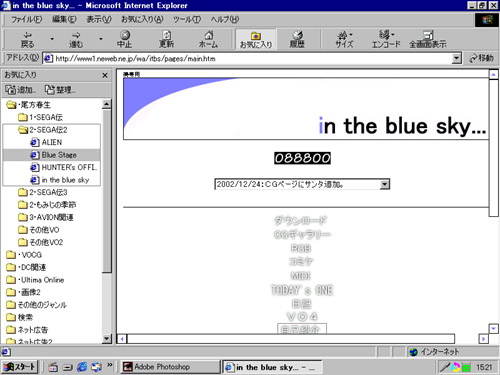Open the 2002/12/24 update history dropdown

[385, 184]
